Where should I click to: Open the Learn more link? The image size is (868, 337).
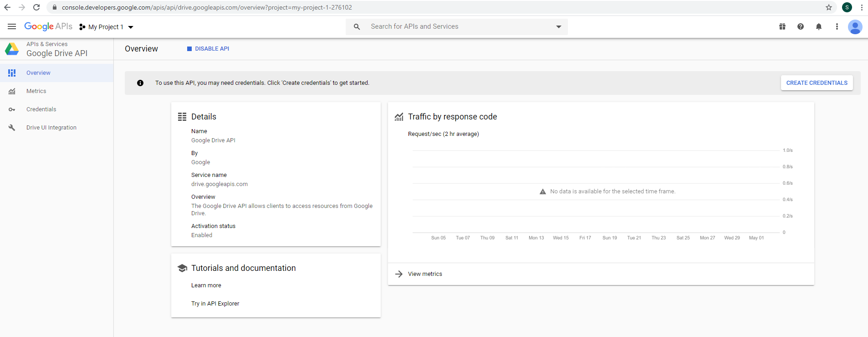pos(206,285)
